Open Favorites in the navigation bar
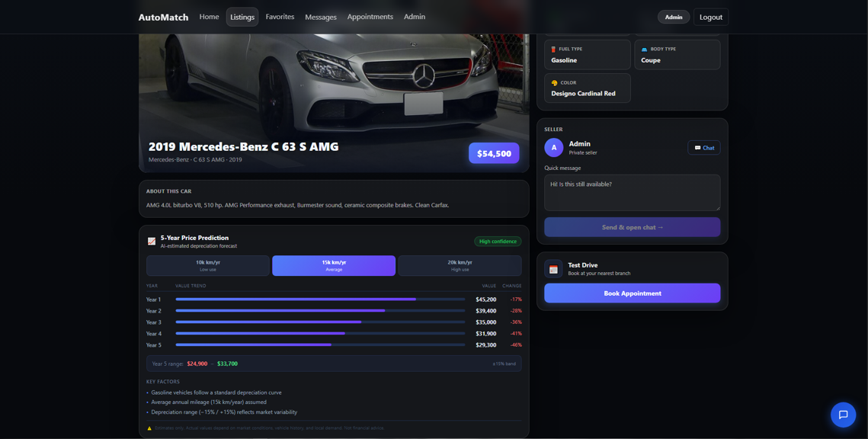Image resolution: width=868 pixels, height=439 pixels. 280,17
